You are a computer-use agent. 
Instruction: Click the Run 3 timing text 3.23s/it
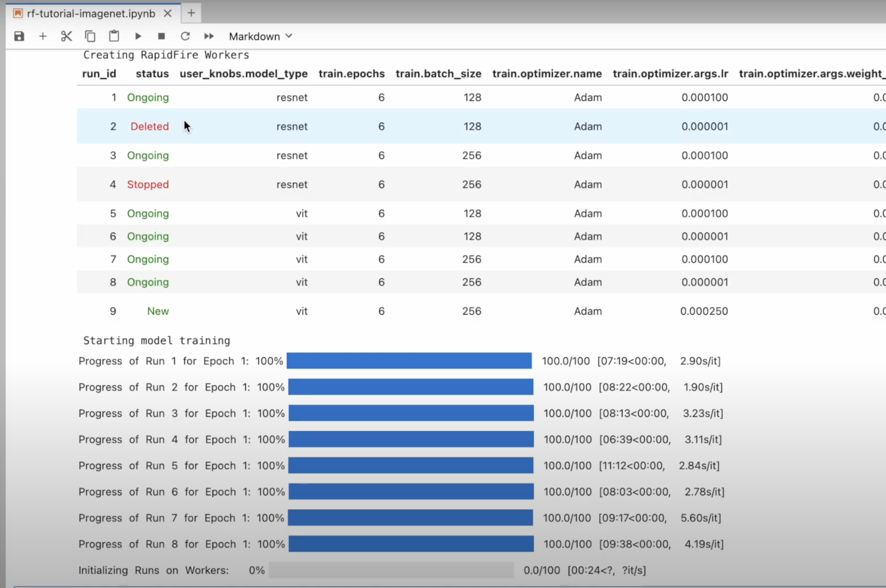[703, 413]
